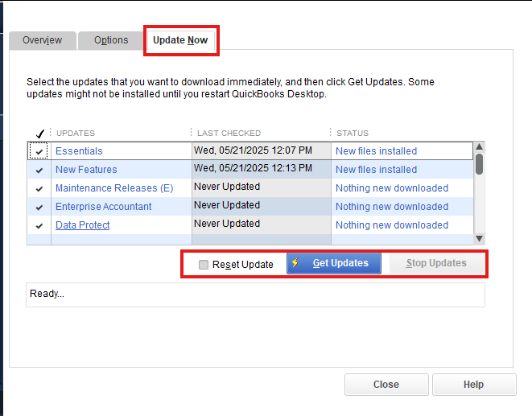Click the updates list scrollbar thumb
Screen dimensions: 532x416
point(479,164)
